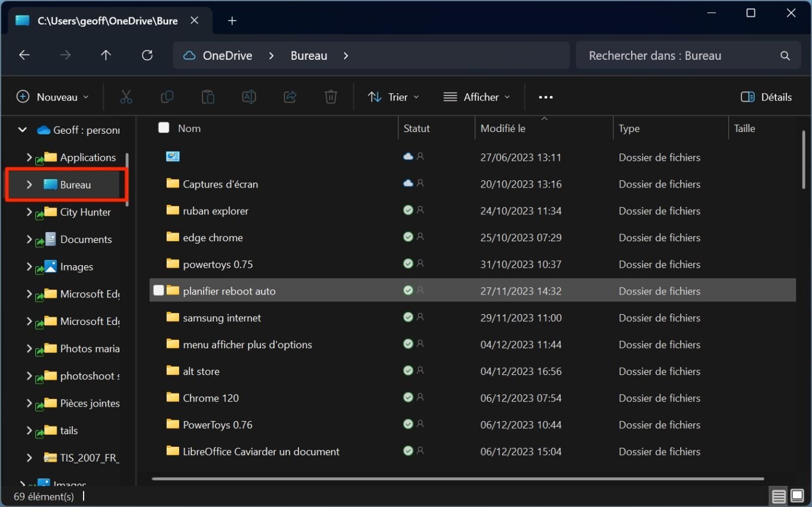This screenshot has height=507, width=812.
Task: Click the Delete trash icon
Action: [331, 97]
